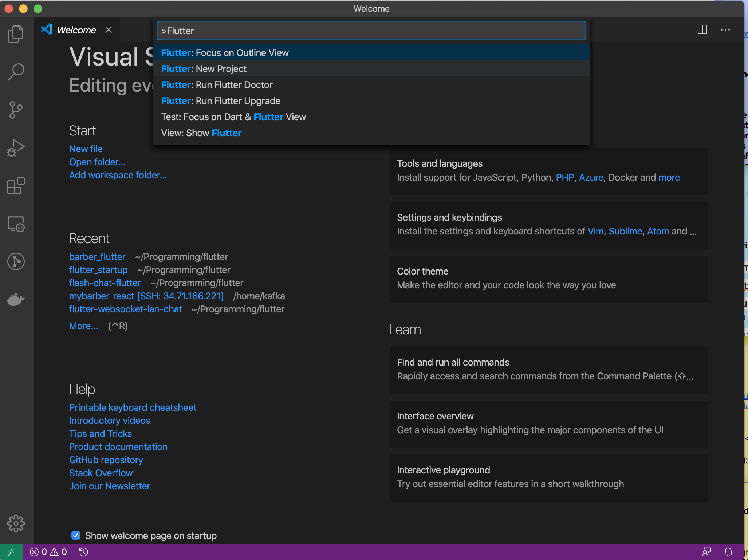Viewport: 748px width, 560px height.
Task: Click the split editor icon
Action: [702, 30]
